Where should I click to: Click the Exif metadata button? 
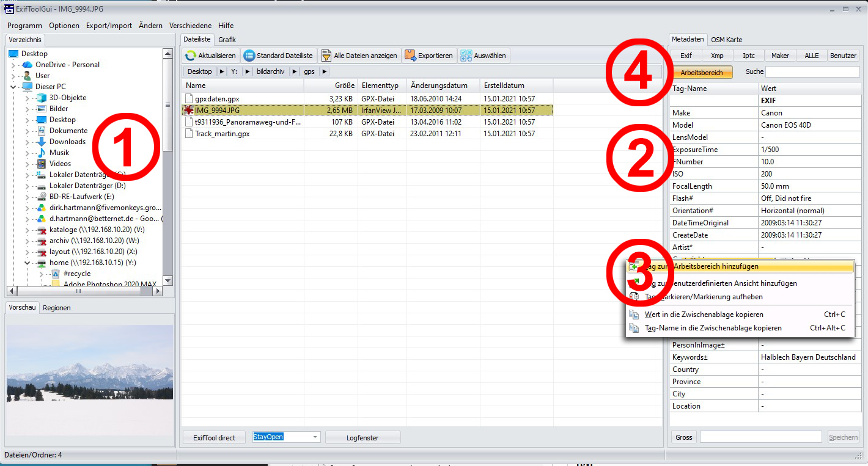tap(686, 56)
